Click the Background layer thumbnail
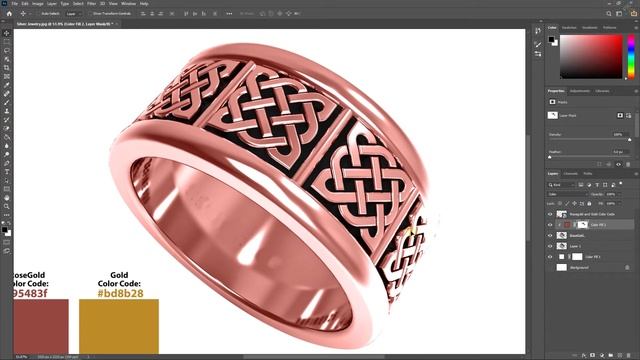Screen dimensions: 640x360 coord(562,267)
